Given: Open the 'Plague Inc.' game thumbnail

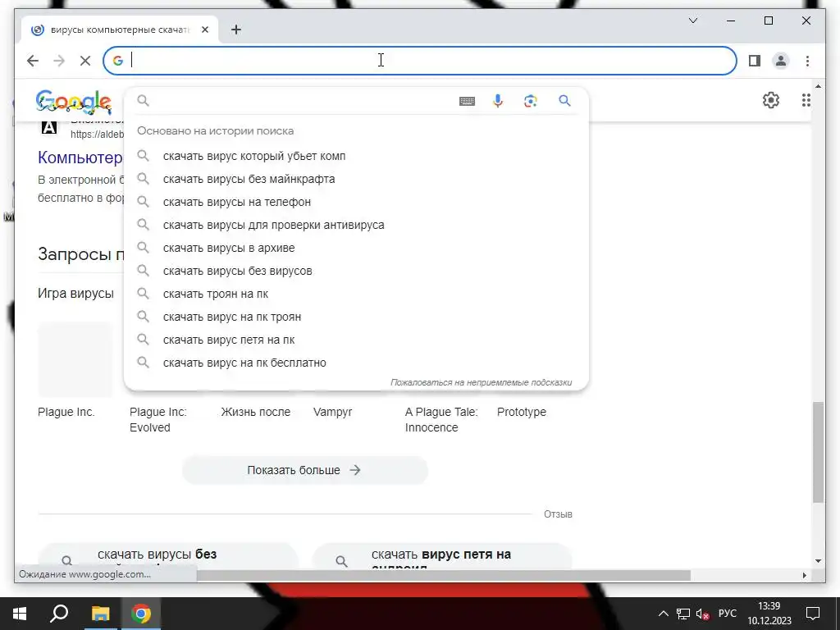Looking at the screenshot, I should coord(75,359).
